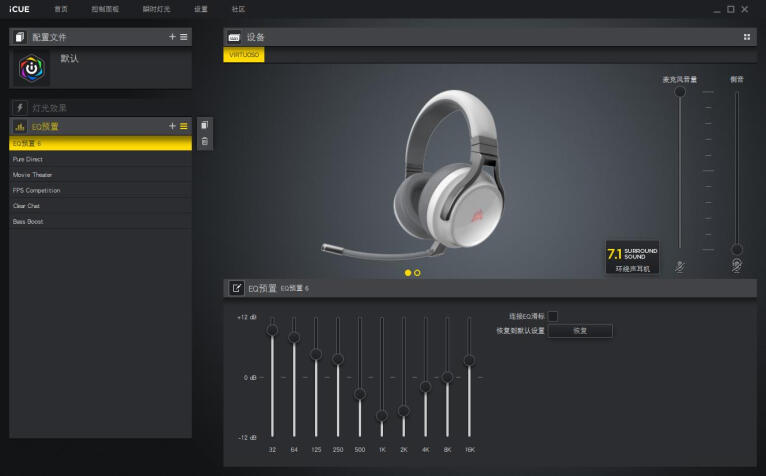Click the sidetone mute icon below 侧音
Screen dimensions: 766x476
(x=737, y=266)
